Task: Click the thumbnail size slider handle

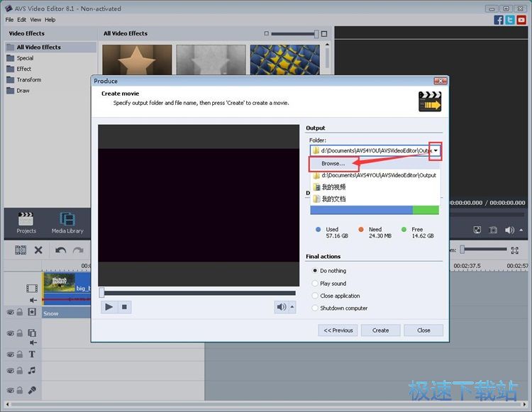Action: [316, 33]
